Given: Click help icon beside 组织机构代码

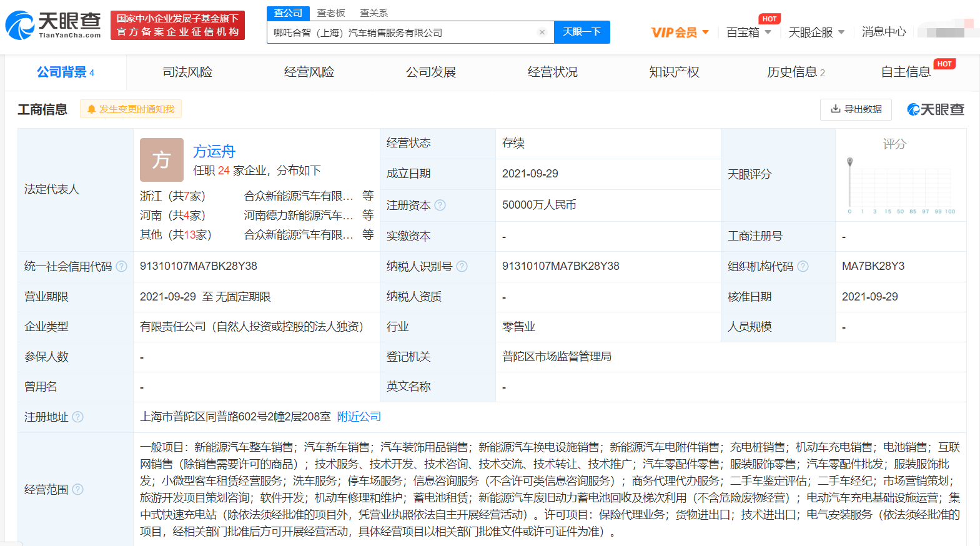Looking at the screenshot, I should coord(803,267).
